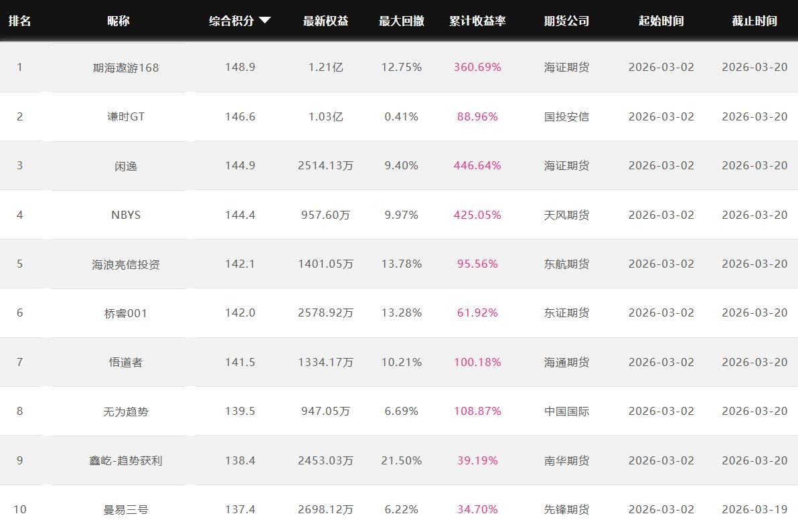The width and height of the screenshot is (798, 532).
Task: Sort by 综合积分 column header
Action: [x=232, y=21]
